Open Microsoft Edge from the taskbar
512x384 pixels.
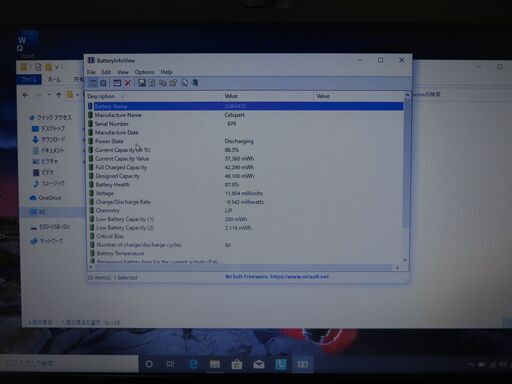pos(193,364)
